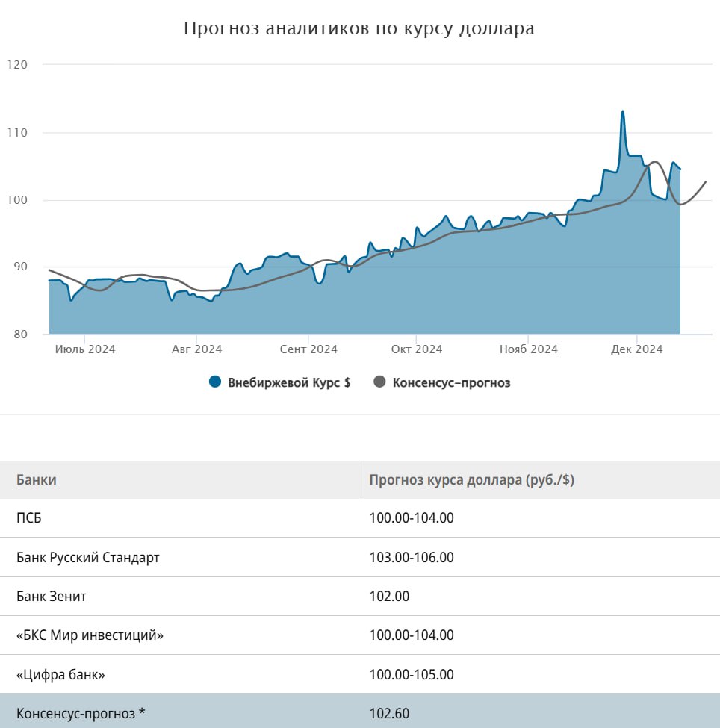Select the Авг 2024 axis label

(197, 349)
